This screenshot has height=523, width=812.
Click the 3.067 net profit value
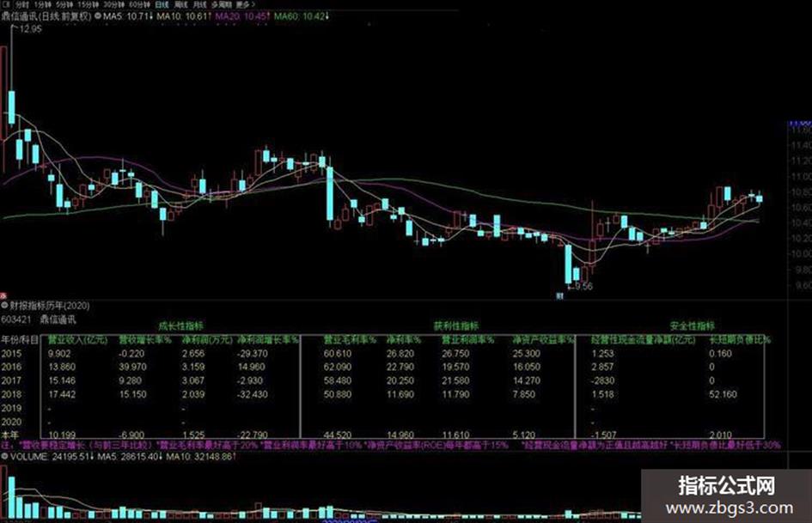tap(193, 380)
